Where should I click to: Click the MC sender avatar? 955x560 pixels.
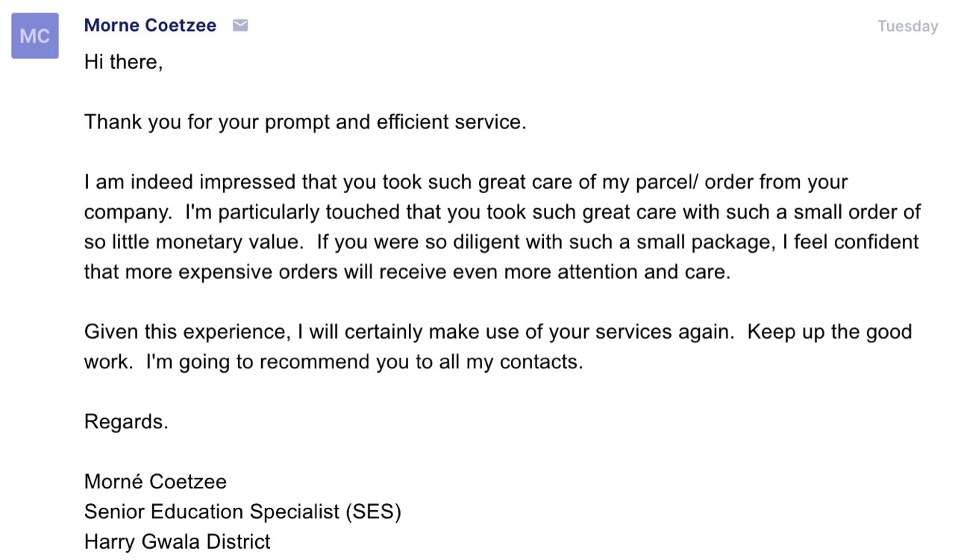(35, 36)
